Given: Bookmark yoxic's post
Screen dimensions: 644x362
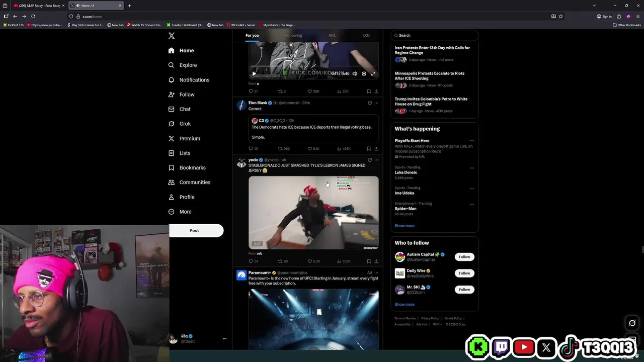Looking at the screenshot, I should 369,261.
